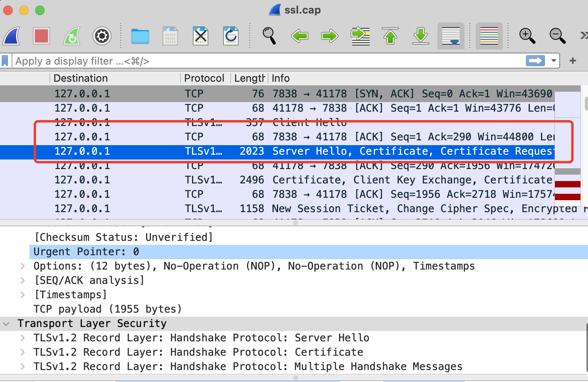Collapse the Transport Layer Security section
The width and height of the screenshot is (588, 382).
[6, 323]
